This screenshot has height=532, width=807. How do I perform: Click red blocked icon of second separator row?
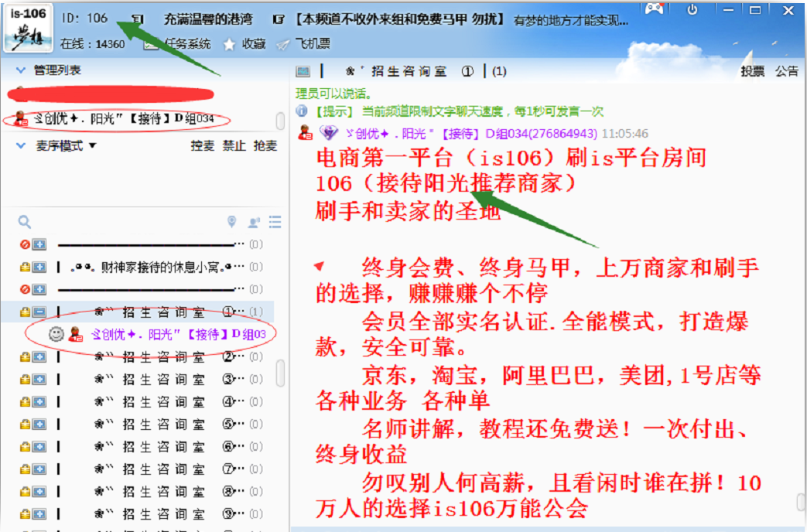coord(25,289)
